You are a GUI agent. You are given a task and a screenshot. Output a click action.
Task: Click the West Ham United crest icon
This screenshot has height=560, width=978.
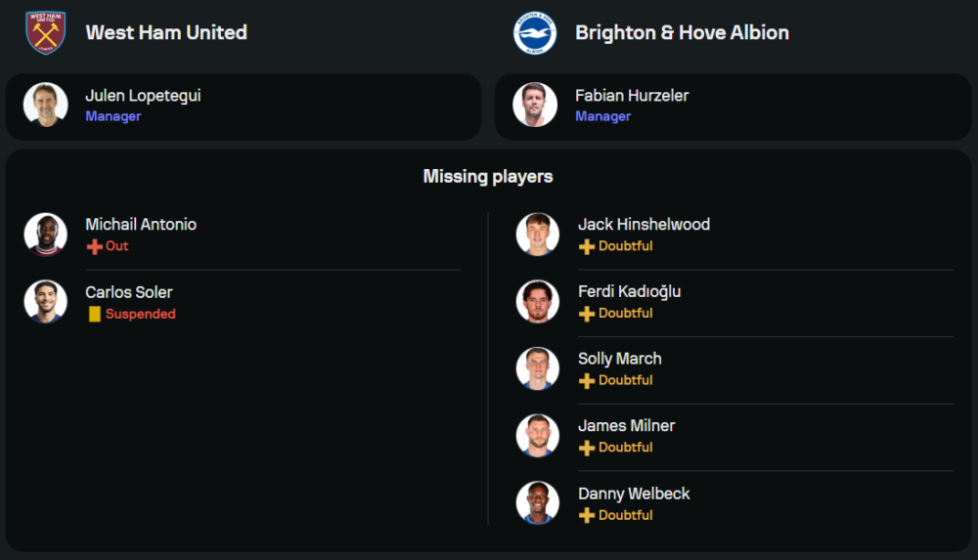pos(45,32)
